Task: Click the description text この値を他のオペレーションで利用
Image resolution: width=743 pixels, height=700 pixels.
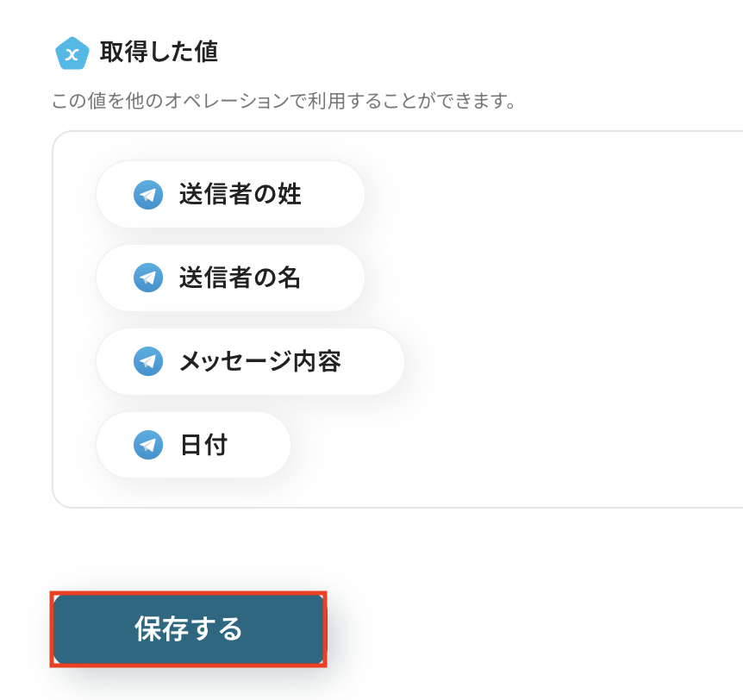Action: click(284, 102)
